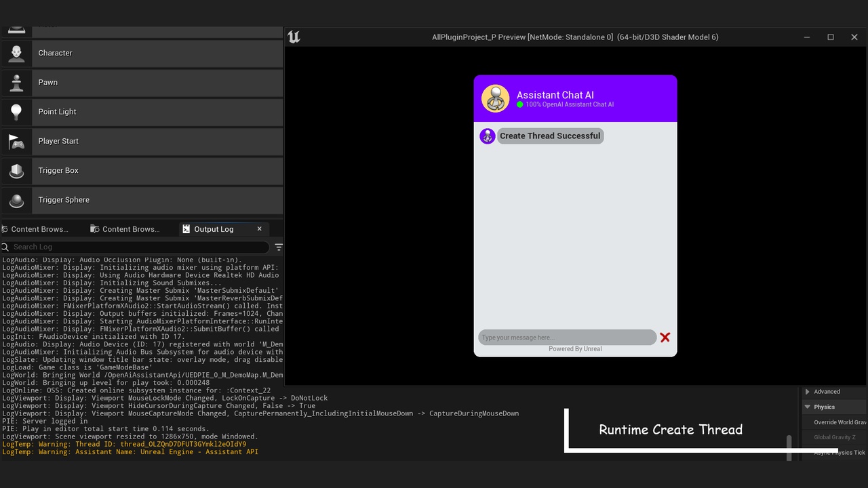This screenshot has height=488, width=868.
Task: Focus the Search Log input field
Action: pyautogui.click(x=134, y=247)
